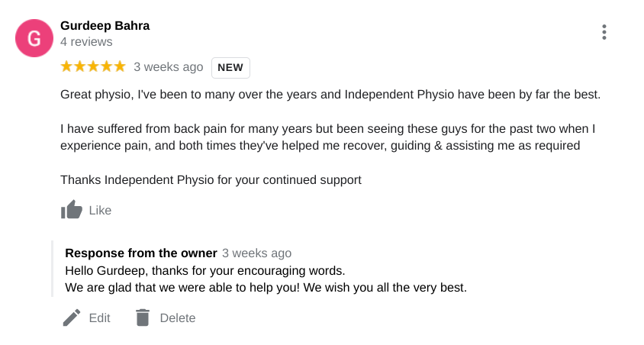Open the Gurdeep Bahra profile name link

(105, 25)
